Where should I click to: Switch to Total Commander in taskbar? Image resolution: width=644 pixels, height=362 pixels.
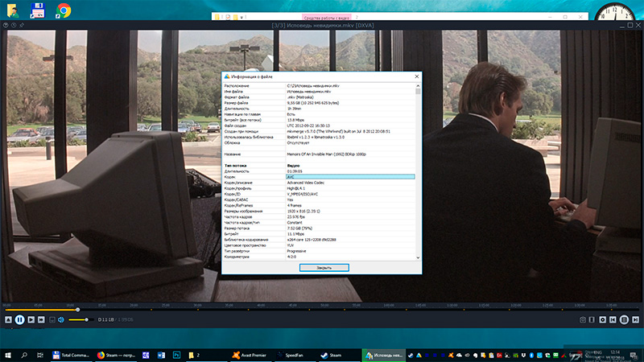click(72, 354)
